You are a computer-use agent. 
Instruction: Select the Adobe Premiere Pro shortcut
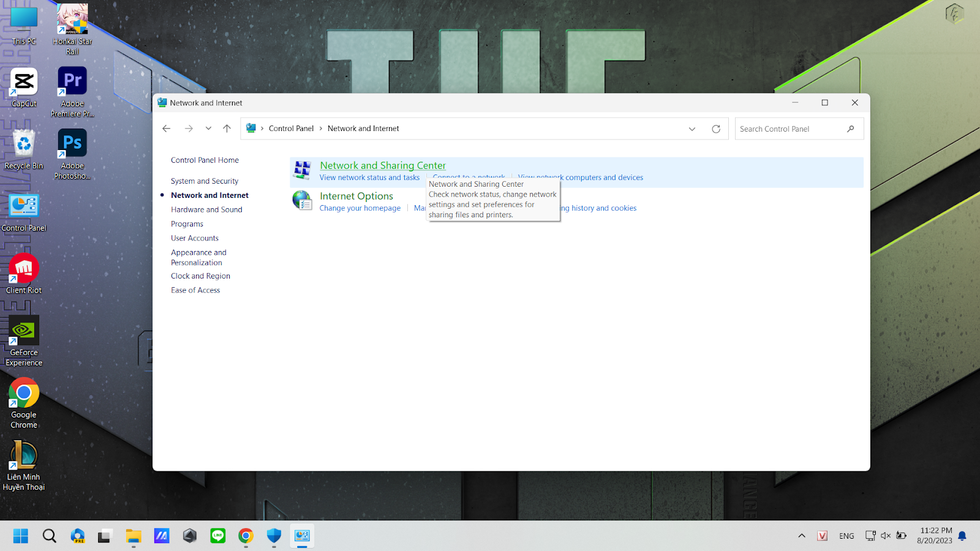click(72, 92)
